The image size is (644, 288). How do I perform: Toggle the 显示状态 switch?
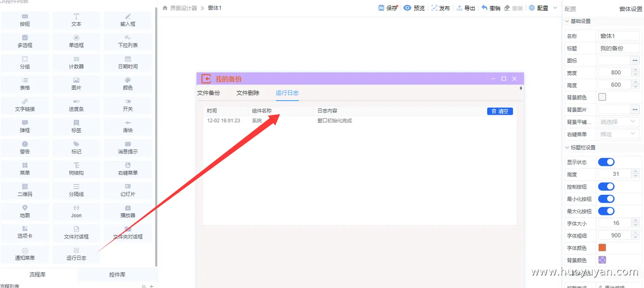click(x=606, y=162)
